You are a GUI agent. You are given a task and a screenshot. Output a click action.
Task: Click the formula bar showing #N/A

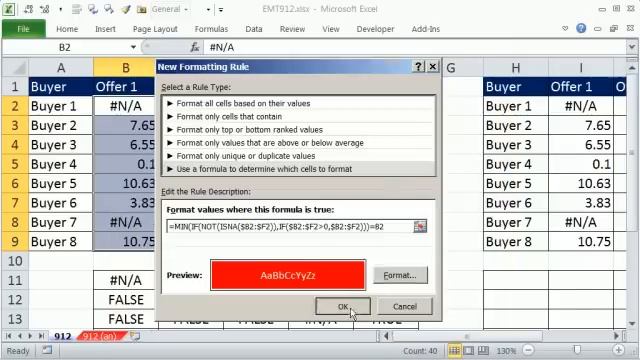[x=414, y=47]
